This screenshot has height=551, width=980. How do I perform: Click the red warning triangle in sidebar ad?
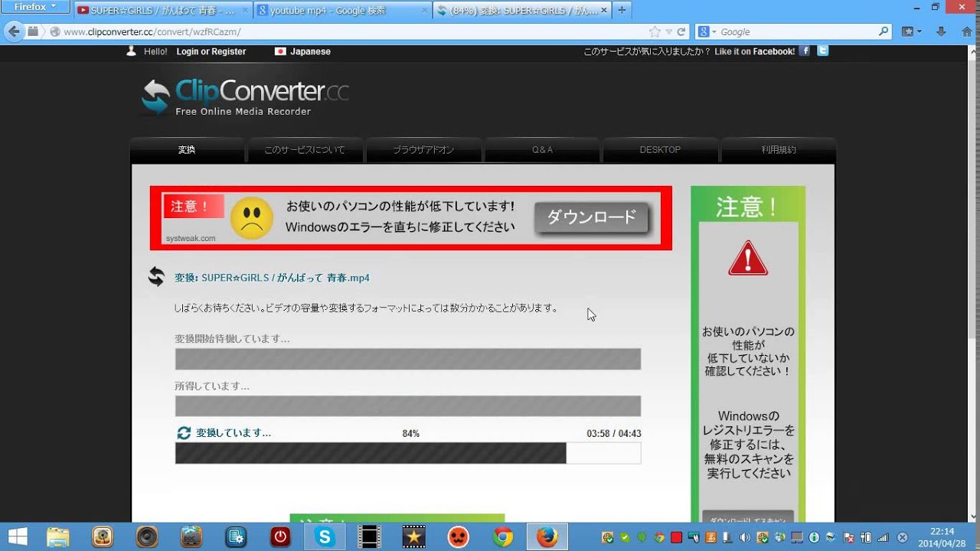click(748, 258)
